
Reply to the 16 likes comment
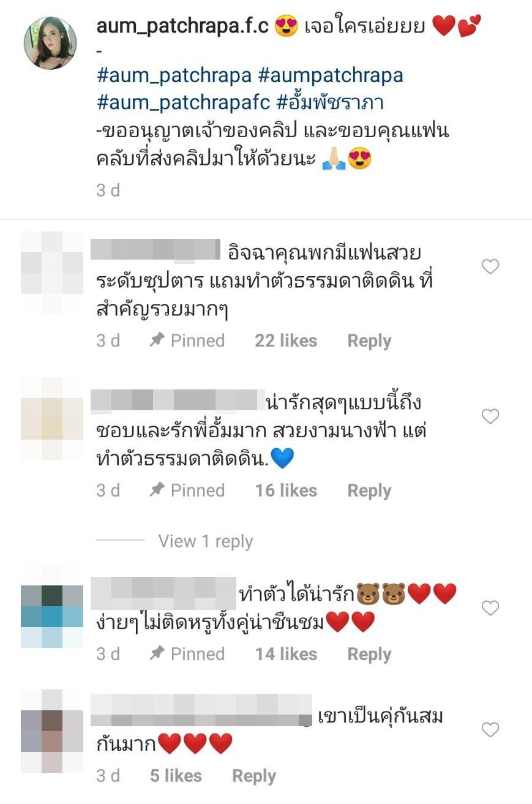[x=369, y=491]
